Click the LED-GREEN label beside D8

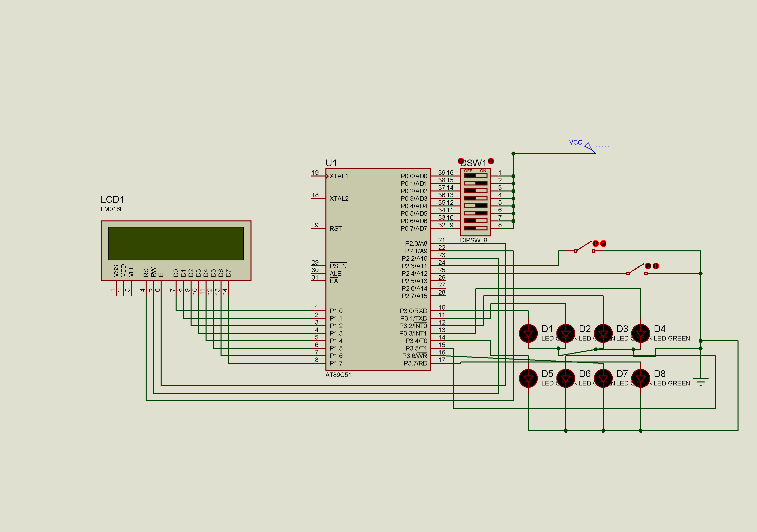coord(672,383)
